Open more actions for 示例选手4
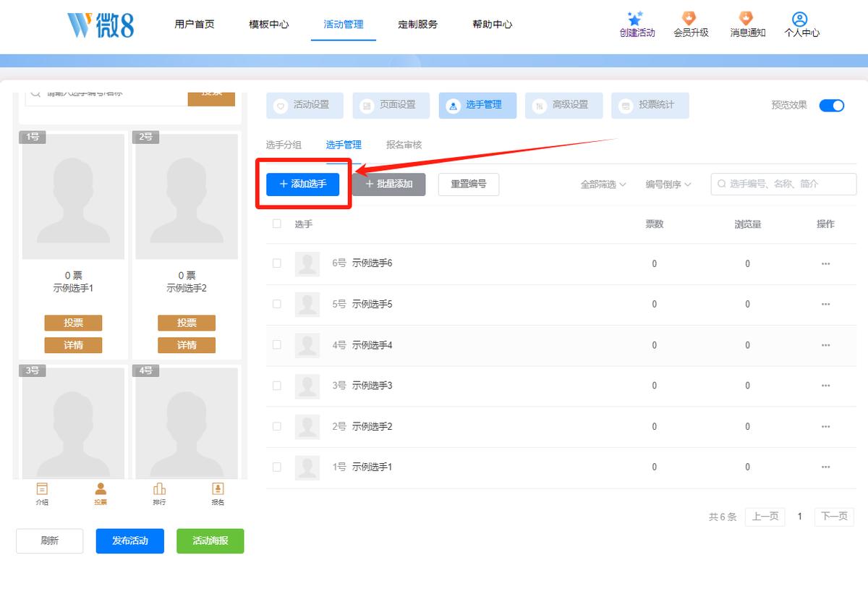Screen dimensions: 868x589 [825, 345]
